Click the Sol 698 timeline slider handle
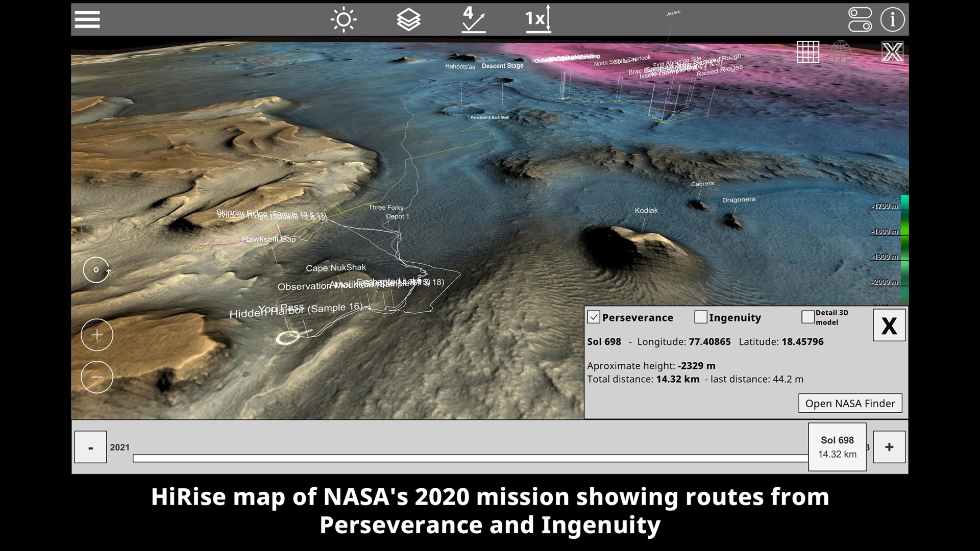The image size is (980, 551). 837,447
